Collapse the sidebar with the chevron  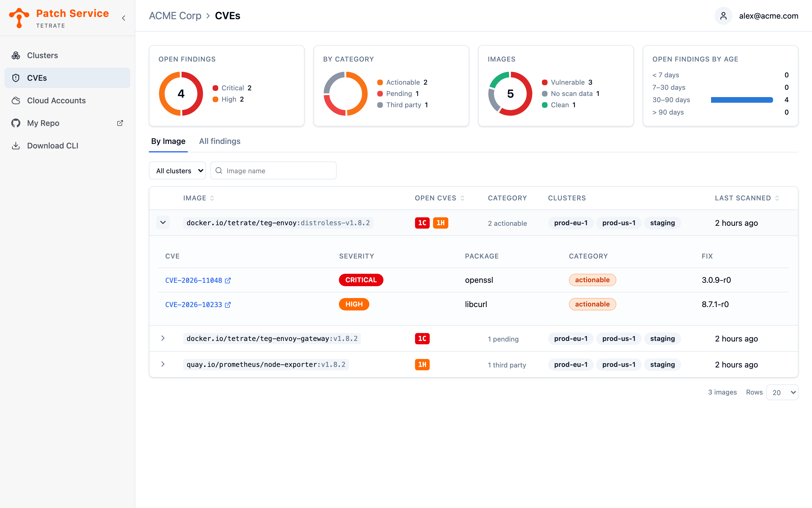pos(123,18)
